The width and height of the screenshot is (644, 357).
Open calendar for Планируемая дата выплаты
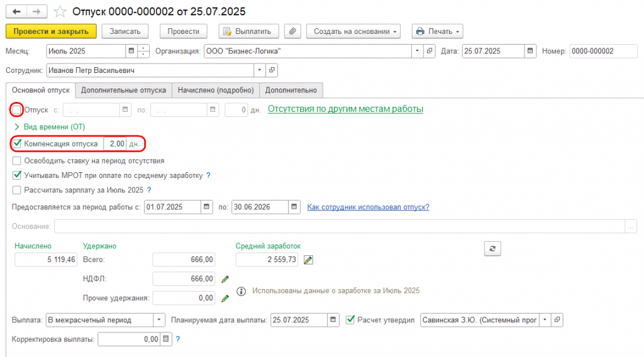tap(333, 320)
